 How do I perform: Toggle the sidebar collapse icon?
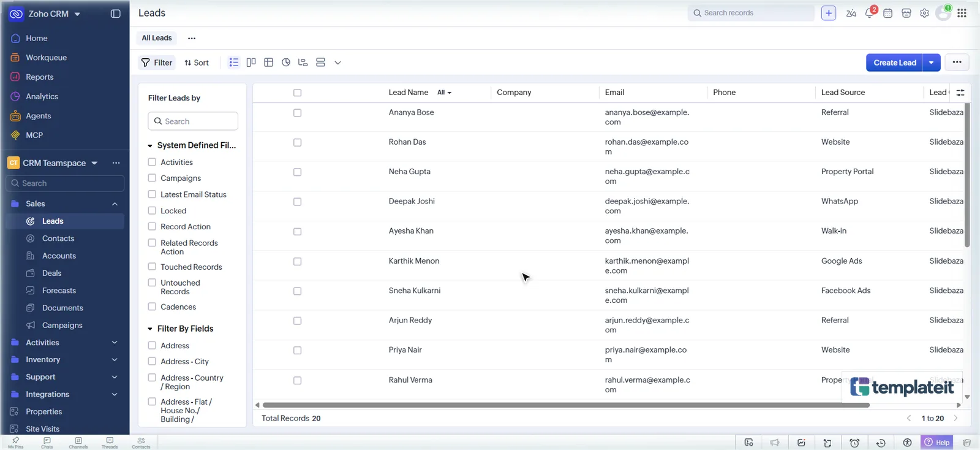(115, 13)
